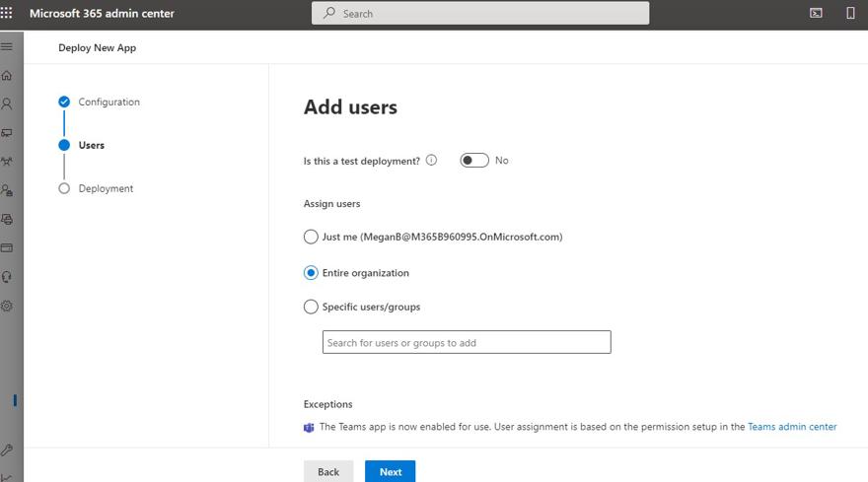868x482 pixels.
Task: Click the mobile device icon in the header
Action: pyautogui.click(x=851, y=13)
